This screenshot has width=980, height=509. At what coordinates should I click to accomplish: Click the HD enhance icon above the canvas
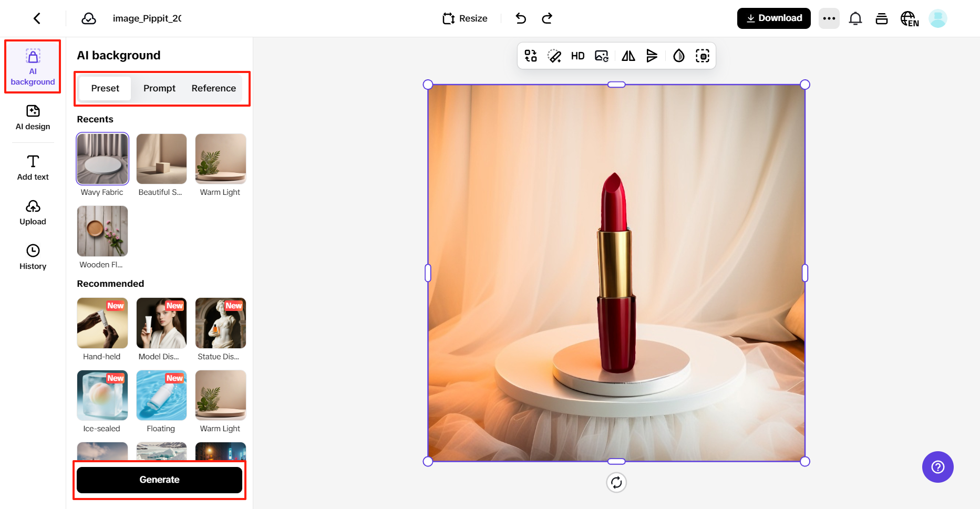(577, 56)
